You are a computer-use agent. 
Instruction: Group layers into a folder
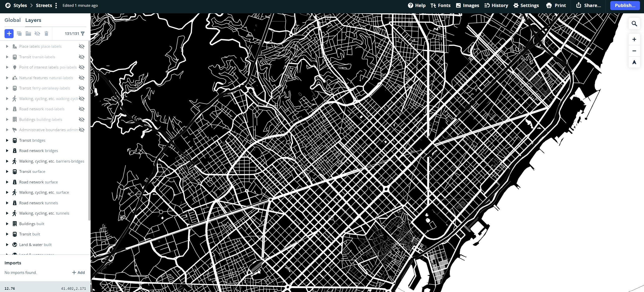(28, 33)
